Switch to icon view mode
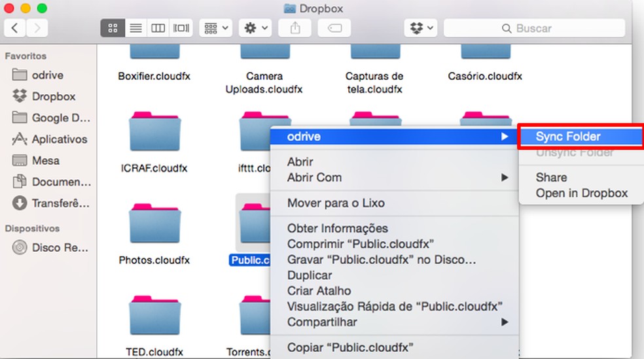The image size is (644, 359). pos(113,28)
